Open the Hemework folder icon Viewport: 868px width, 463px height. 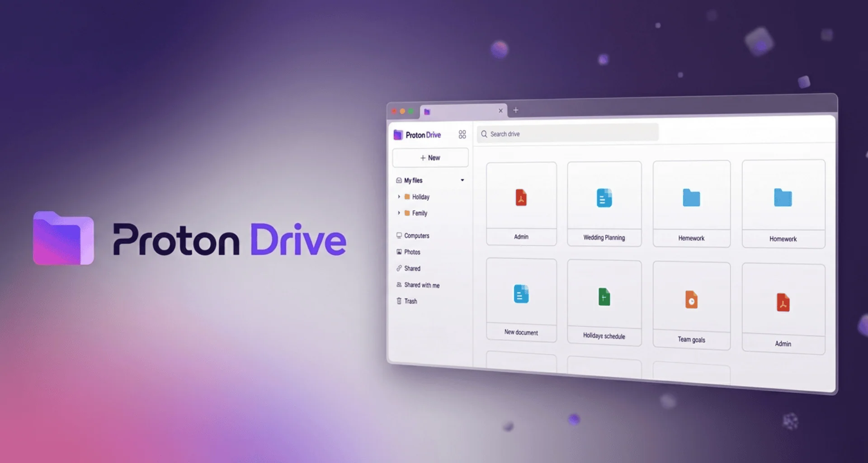tap(691, 198)
